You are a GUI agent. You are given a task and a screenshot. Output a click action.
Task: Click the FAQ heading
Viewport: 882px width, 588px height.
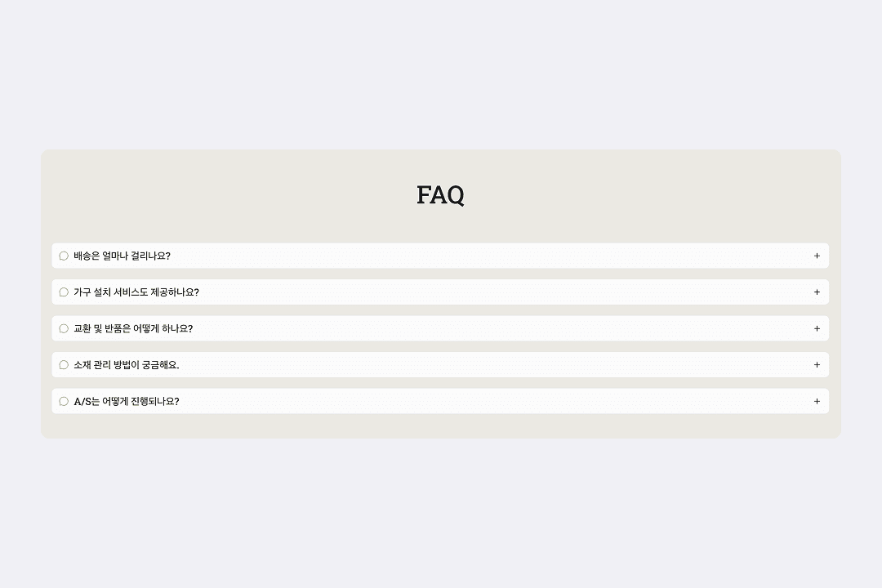tap(440, 194)
